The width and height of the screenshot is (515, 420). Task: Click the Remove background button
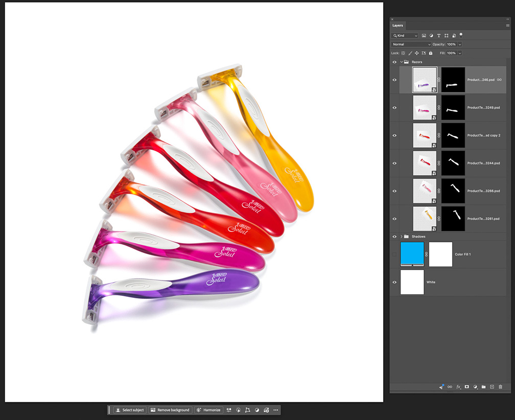(170, 410)
